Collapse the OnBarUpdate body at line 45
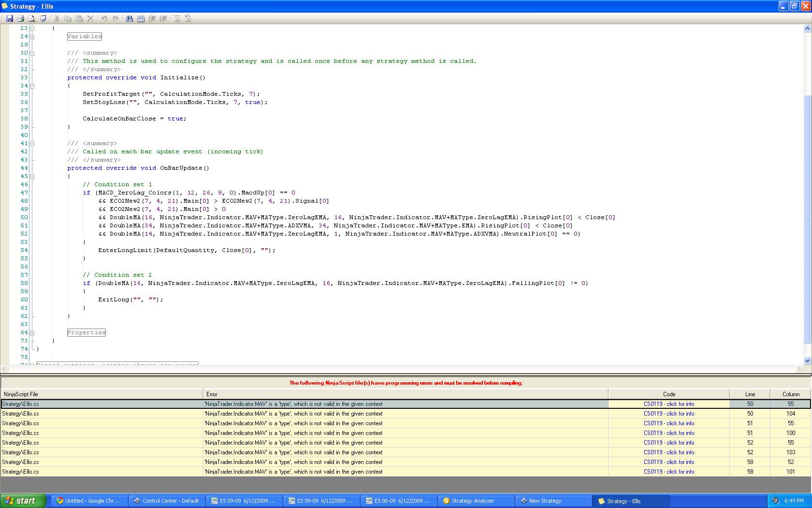The image size is (812, 508). pyautogui.click(x=32, y=177)
